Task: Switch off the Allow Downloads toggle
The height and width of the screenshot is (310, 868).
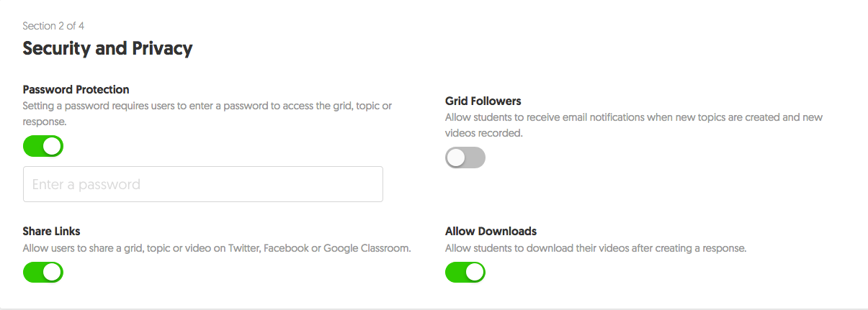Action: [465, 272]
